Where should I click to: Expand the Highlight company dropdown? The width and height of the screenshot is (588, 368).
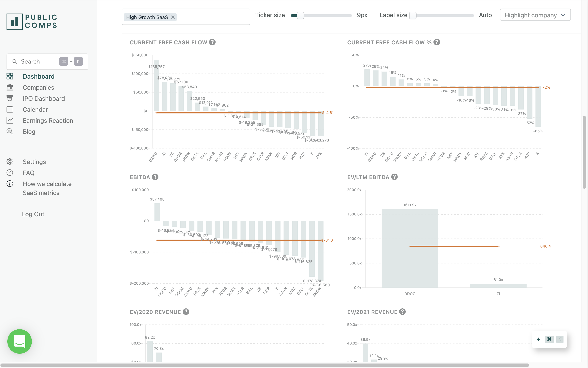pos(535,15)
